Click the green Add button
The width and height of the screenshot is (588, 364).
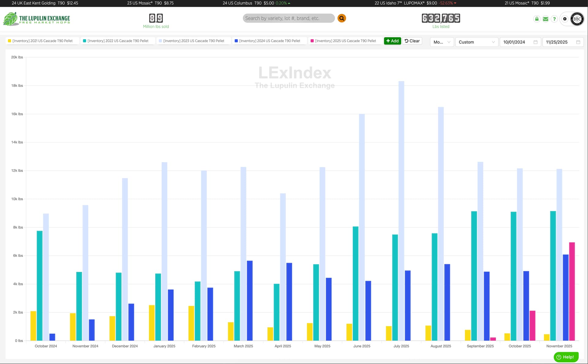[x=392, y=41]
